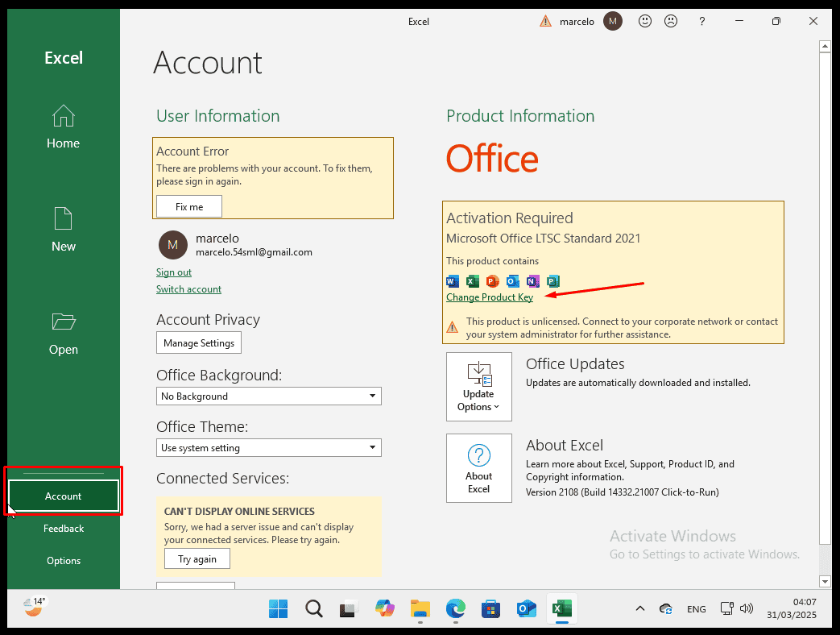Click the Change Product Key link

pos(490,297)
